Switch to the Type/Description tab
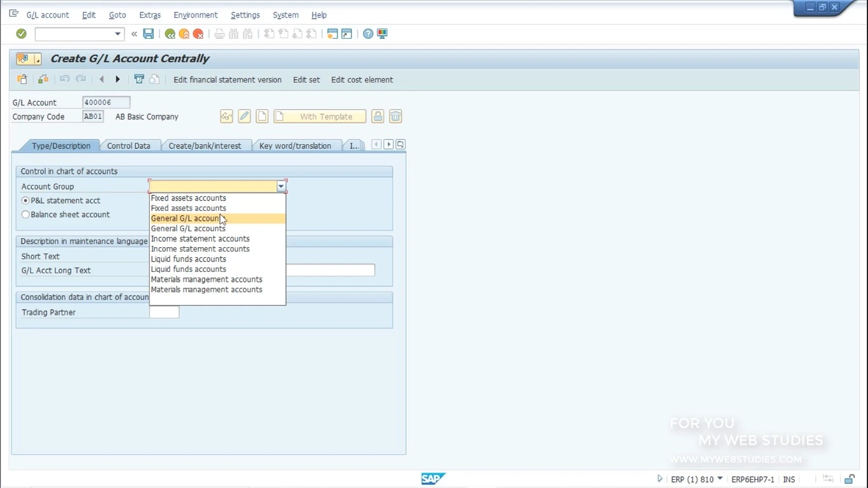Screen dimensions: 868x488 pos(61,146)
